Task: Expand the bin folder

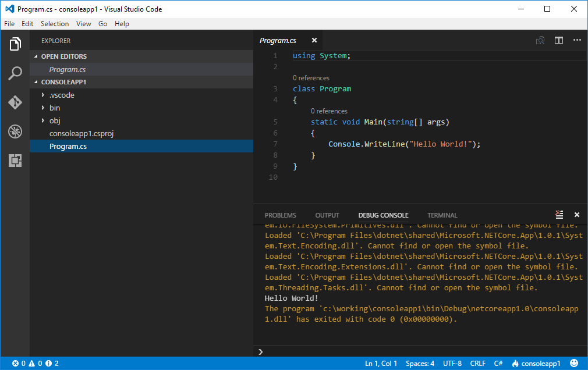Action: coord(54,108)
